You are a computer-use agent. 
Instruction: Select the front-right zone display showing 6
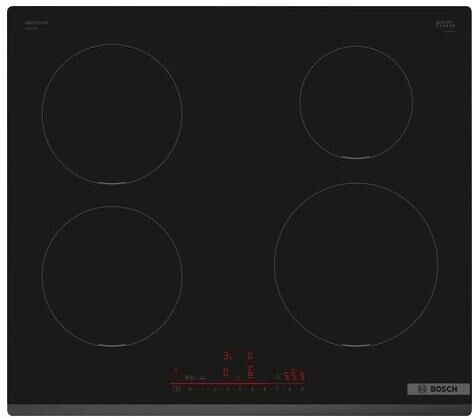click(x=250, y=373)
